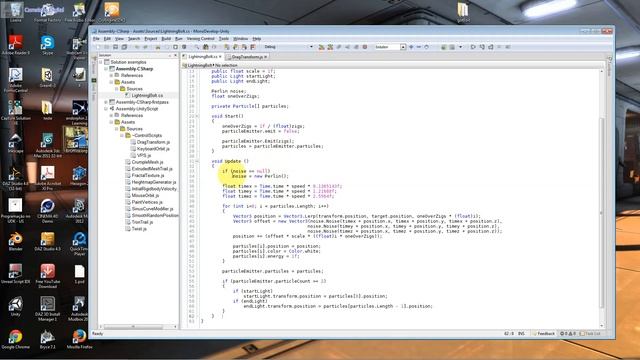Screen dimensions: 640x360
Task: Close the Solution pad
Action: [176, 55]
